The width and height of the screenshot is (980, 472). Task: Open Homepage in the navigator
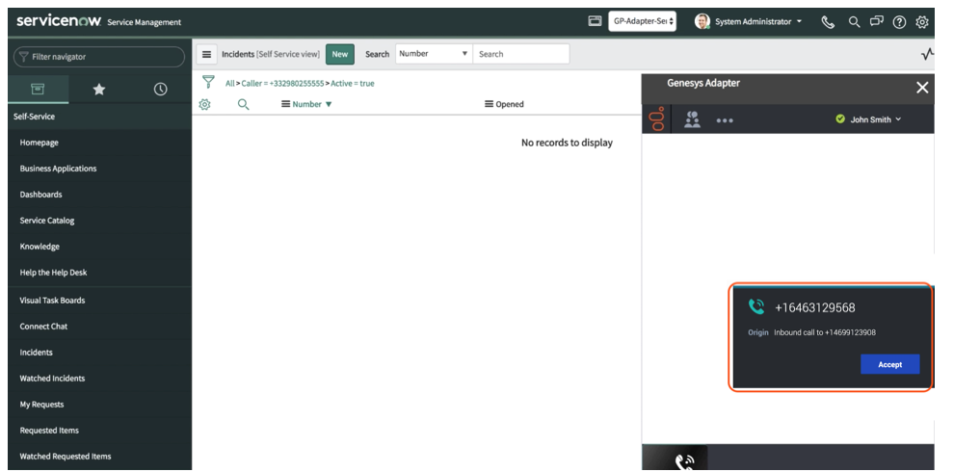[39, 143]
